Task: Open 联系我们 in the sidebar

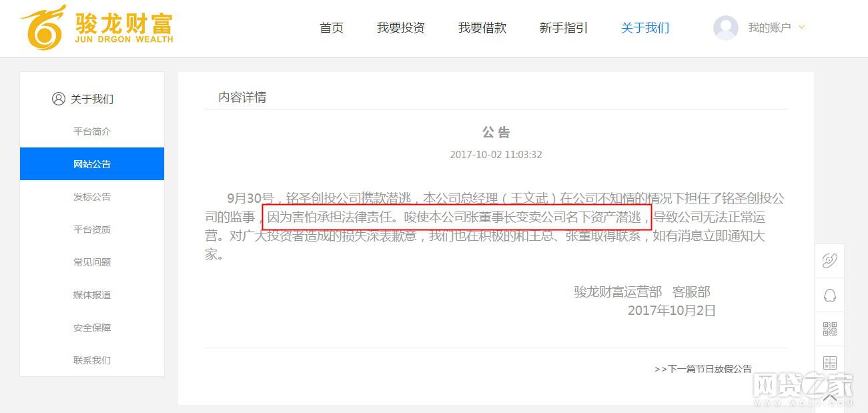Action: 92,360
